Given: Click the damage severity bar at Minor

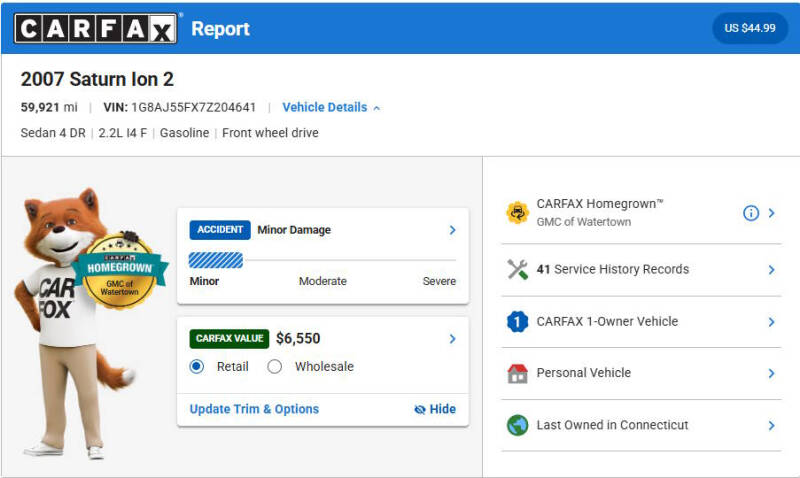Looking at the screenshot, I should coord(216,260).
